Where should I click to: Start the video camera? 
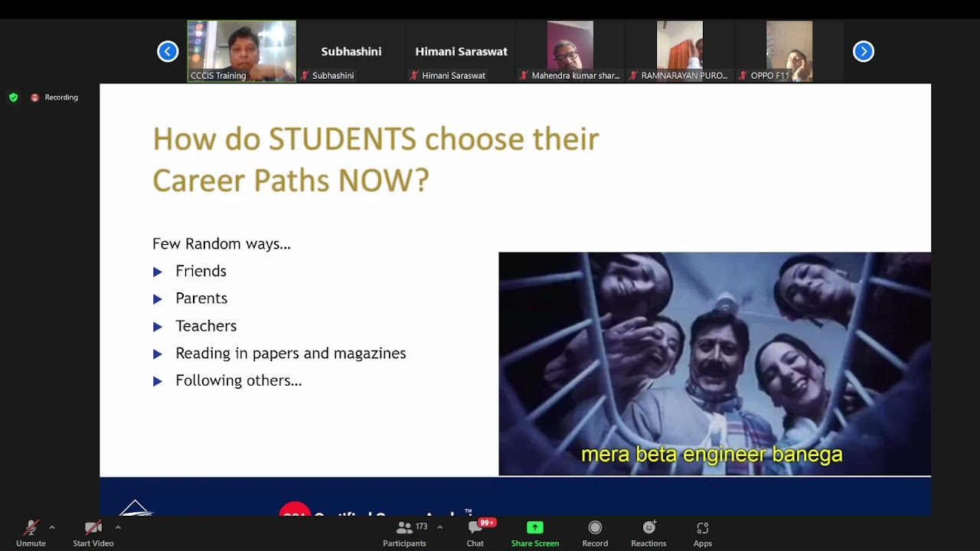(x=93, y=533)
